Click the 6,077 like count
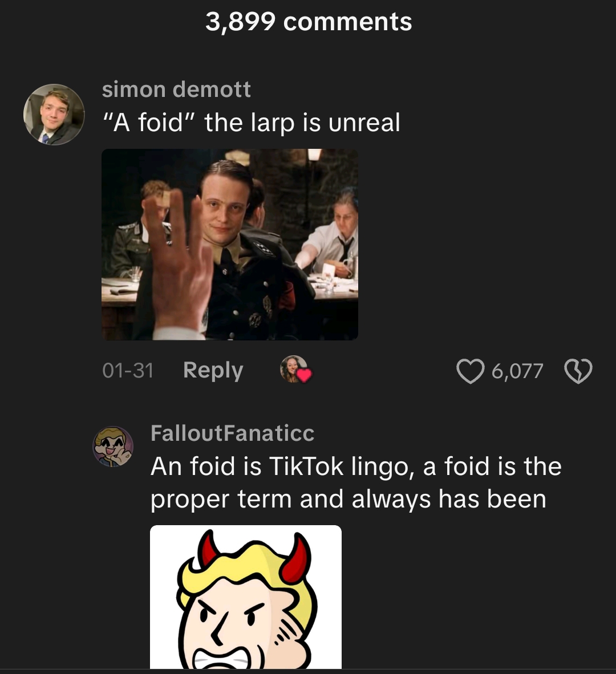Image resolution: width=616 pixels, height=674 pixels. (x=516, y=371)
